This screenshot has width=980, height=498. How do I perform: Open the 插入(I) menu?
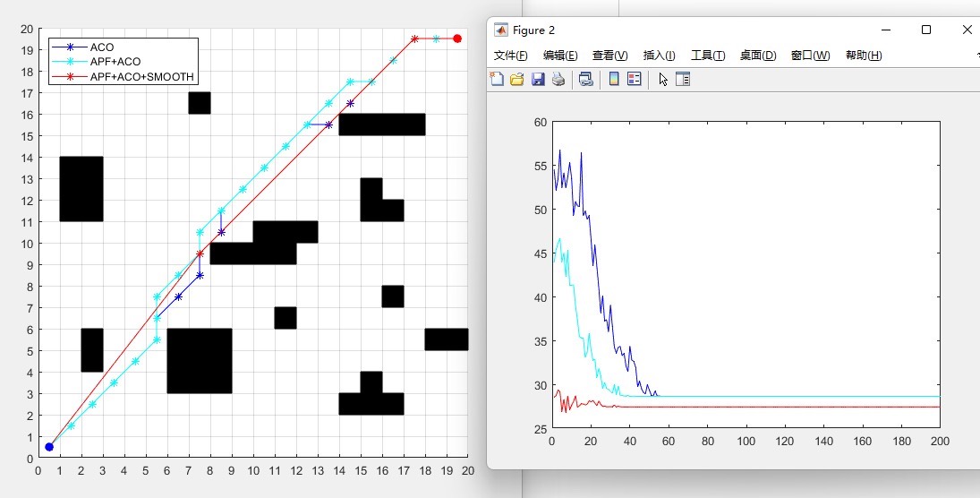tap(660, 55)
